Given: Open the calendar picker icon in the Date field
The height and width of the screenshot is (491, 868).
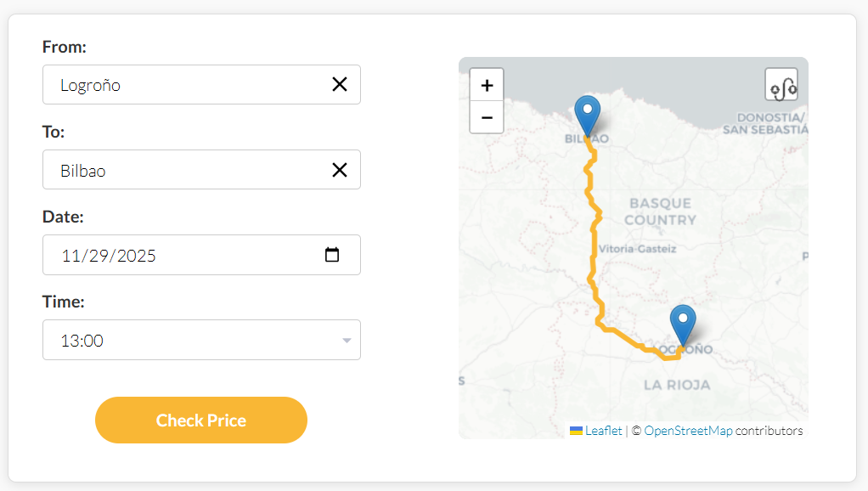Looking at the screenshot, I should coord(333,254).
